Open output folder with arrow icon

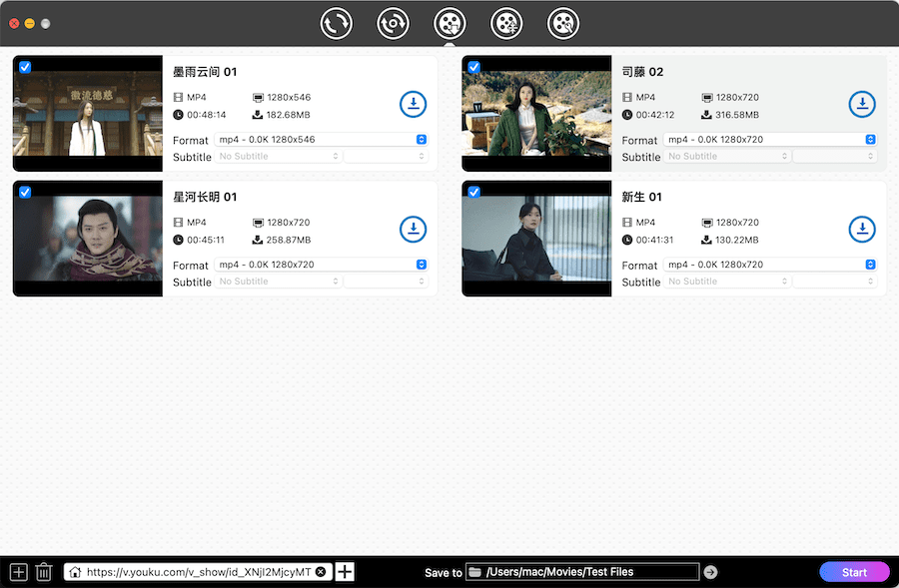(x=710, y=572)
